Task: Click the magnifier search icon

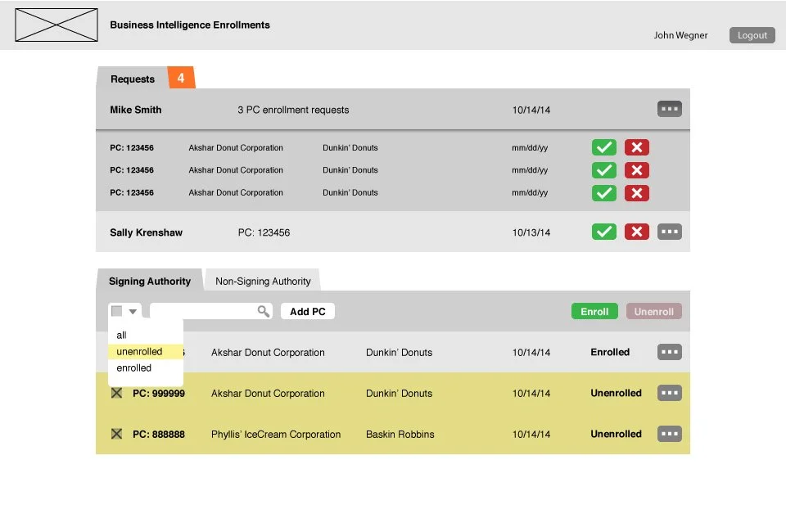Action: 263,311
